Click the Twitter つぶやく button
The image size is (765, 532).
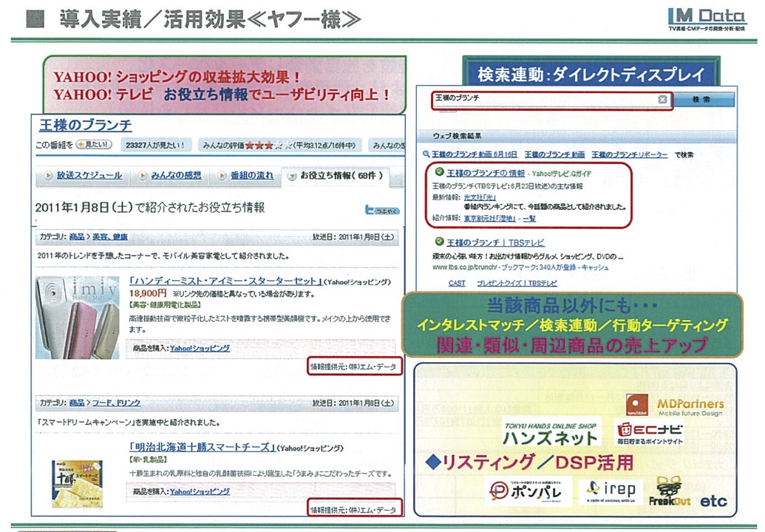[x=382, y=210]
